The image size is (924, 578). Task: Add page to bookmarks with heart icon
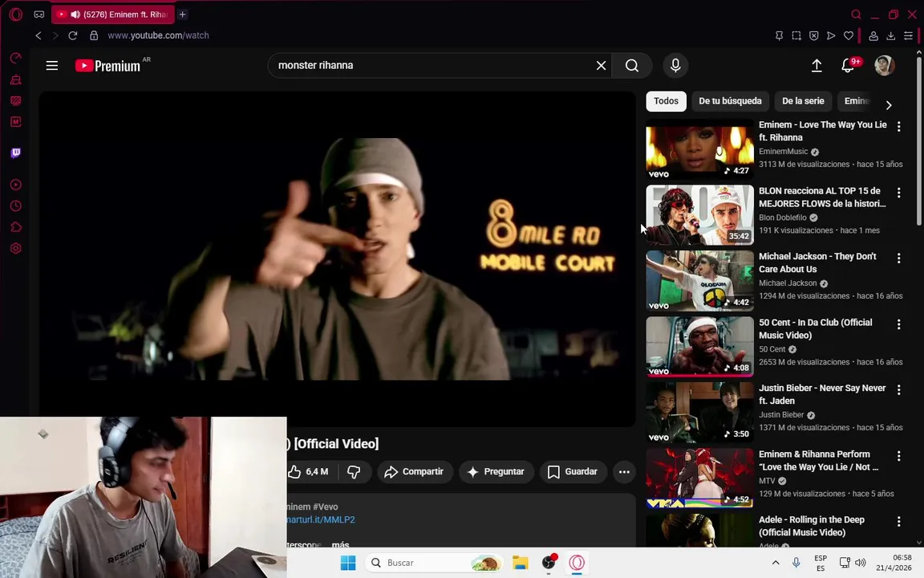pyautogui.click(x=849, y=35)
